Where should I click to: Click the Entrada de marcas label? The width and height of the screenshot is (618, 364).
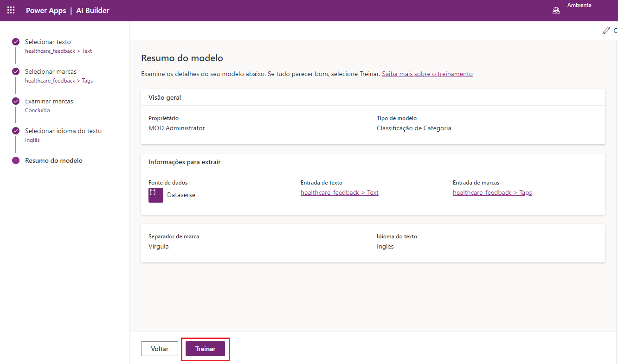pyautogui.click(x=476, y=183)
